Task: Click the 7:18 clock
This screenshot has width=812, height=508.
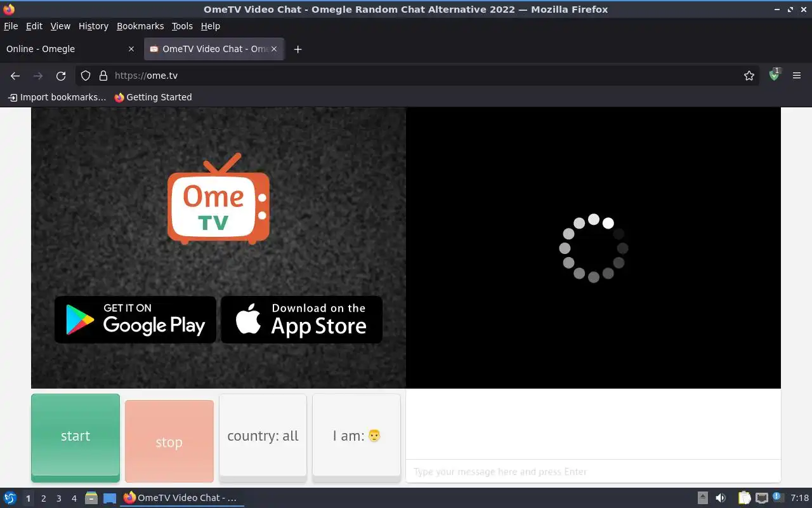Action: coord(799,498)
